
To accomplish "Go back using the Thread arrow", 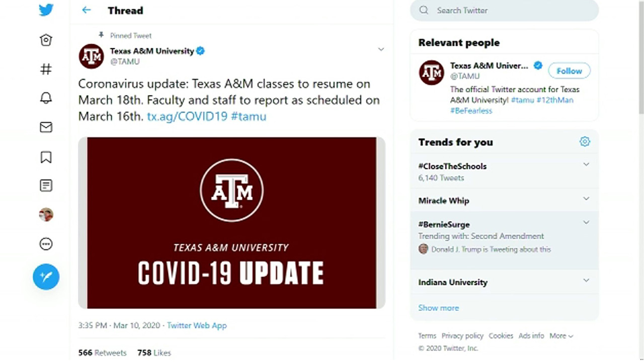I will coord(87,10).
